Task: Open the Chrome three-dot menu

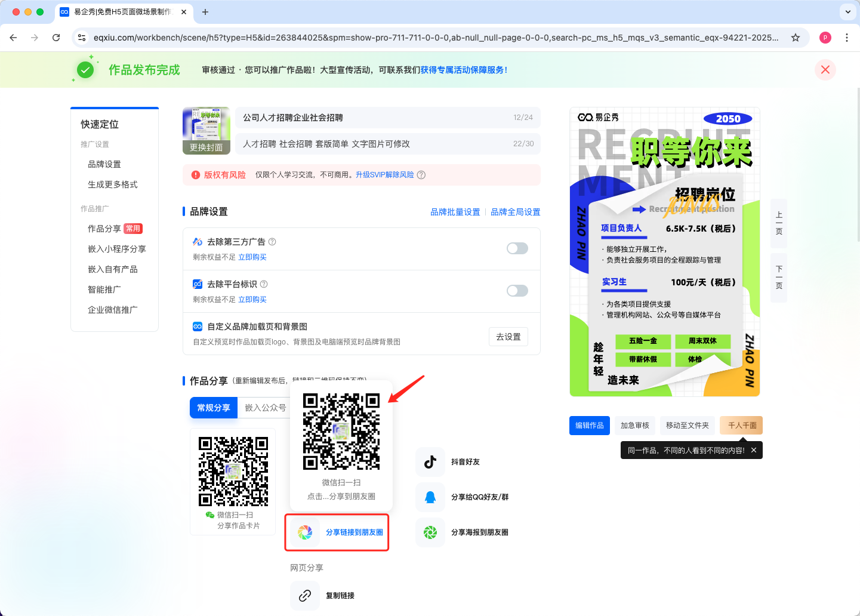Action: coord(847,38)
